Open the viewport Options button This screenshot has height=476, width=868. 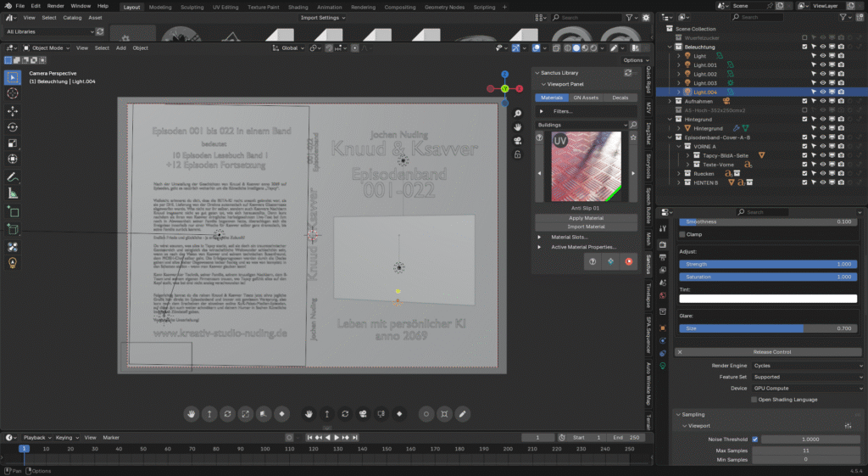coord(636,60)
